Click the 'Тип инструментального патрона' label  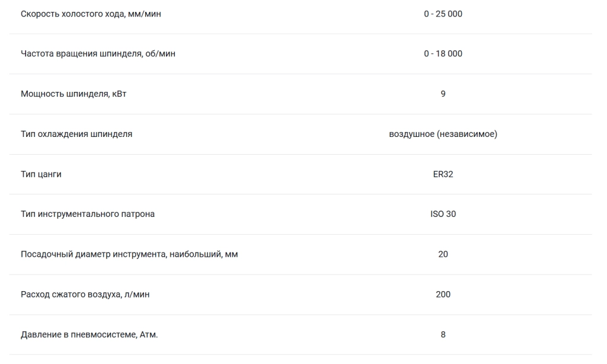click(88, 214)
